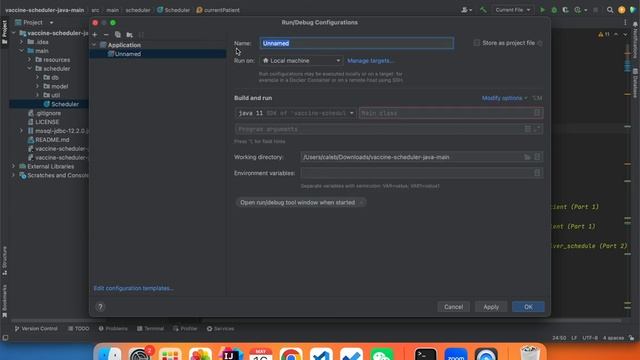Open the Version Control tool window tab
The height and width of the screenshot is (360, 640).
pyautogui.click(x=36, y=329)
